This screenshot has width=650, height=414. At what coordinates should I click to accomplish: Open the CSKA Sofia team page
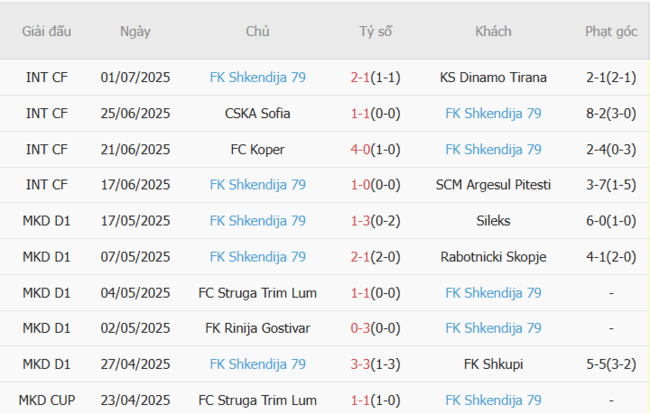(x=258, y=113)
